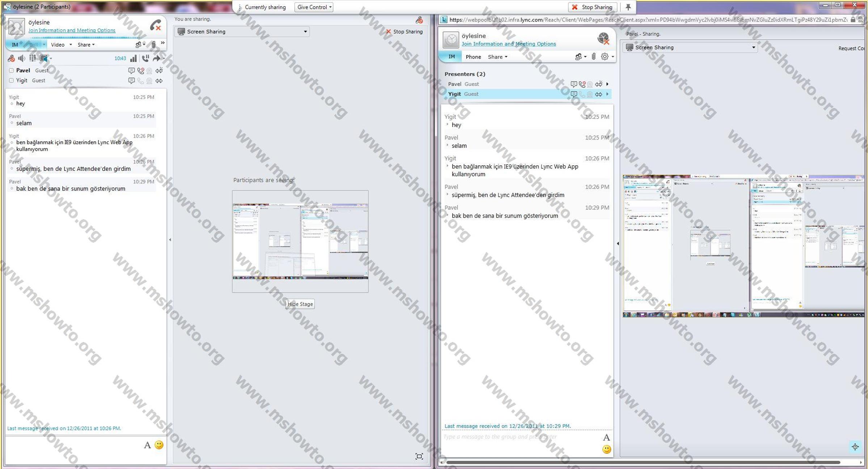Click the audio device icon beside dial pad

coord(44,58)
